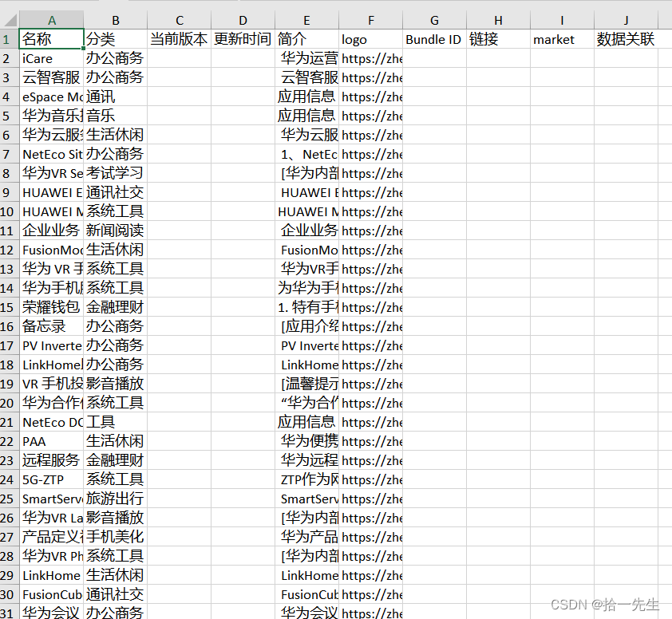This screenshot has height=619, width=672.
Task: Select the 新闻阅读 category cell
Action: [115, 231]
